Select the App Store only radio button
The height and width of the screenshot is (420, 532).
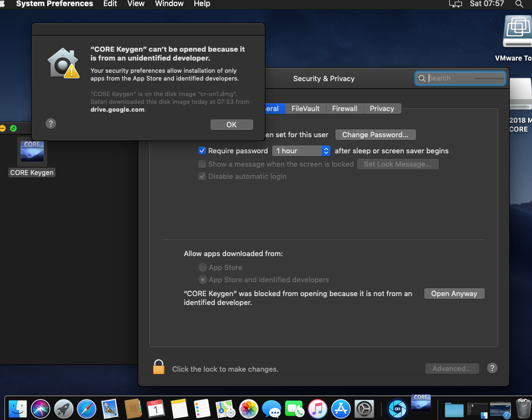click(203, 267)
